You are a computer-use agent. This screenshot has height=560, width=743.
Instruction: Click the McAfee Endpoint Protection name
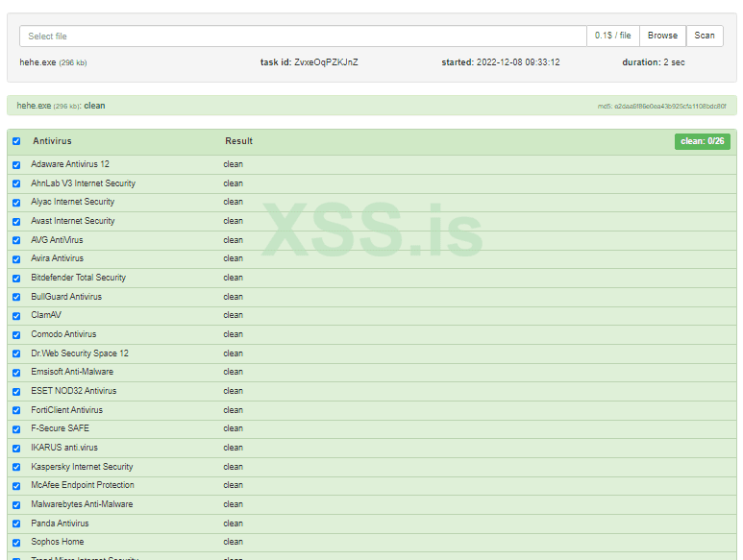[x=83, y=485]
